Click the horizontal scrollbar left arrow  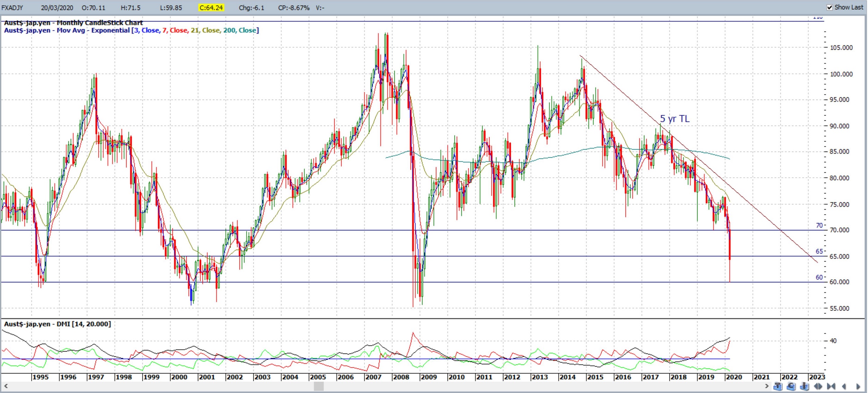coord(6,386)
